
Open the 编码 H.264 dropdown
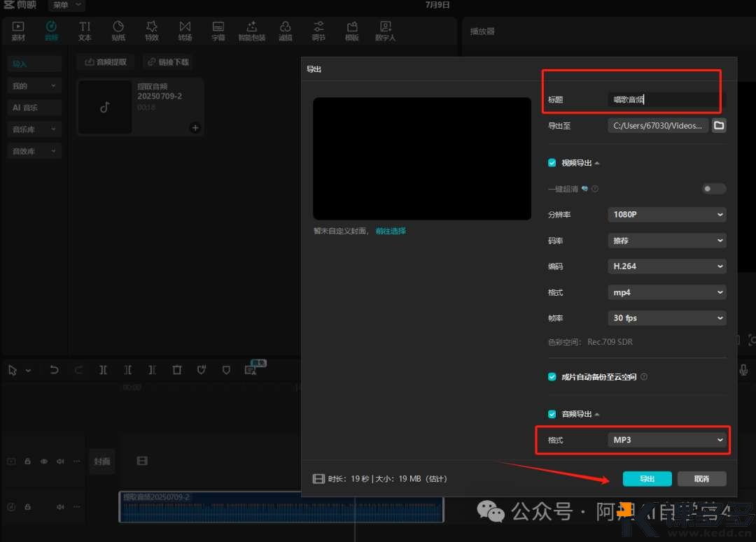point(667,266)
